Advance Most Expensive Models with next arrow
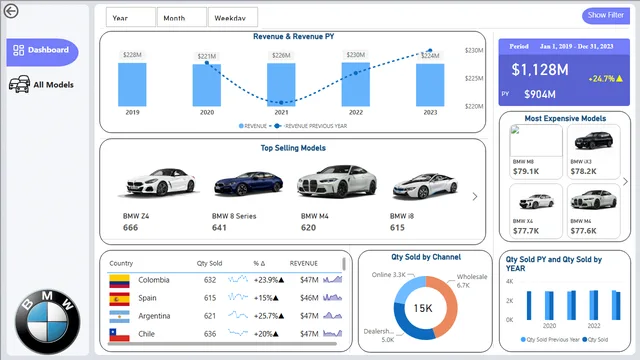 [625, 182]
